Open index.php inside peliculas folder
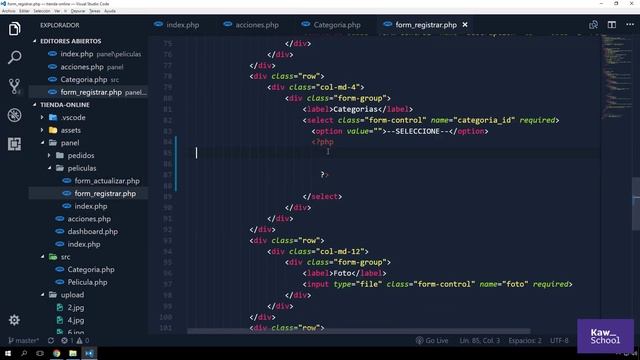Screen dimensions: 640x360 click(91, 206)
